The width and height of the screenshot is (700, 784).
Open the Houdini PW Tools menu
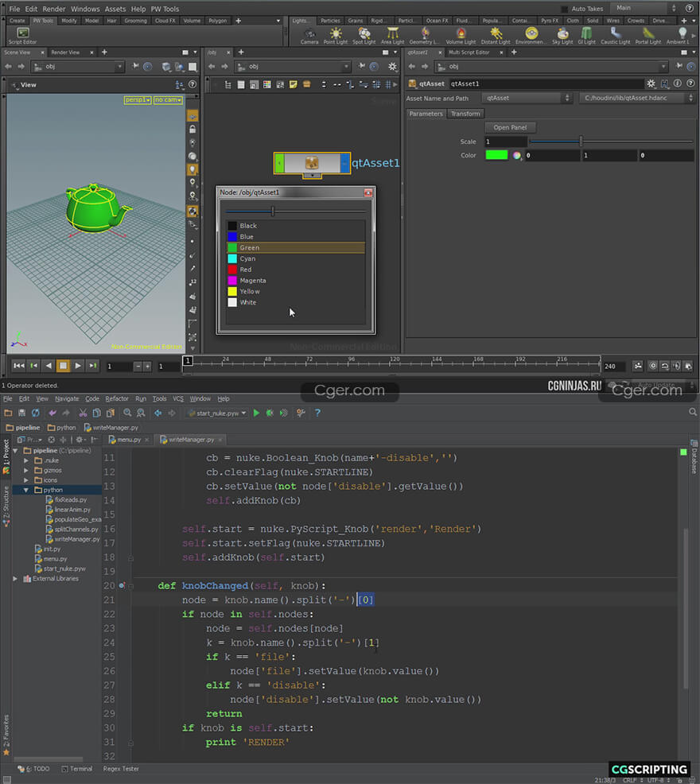click(165, 9)
